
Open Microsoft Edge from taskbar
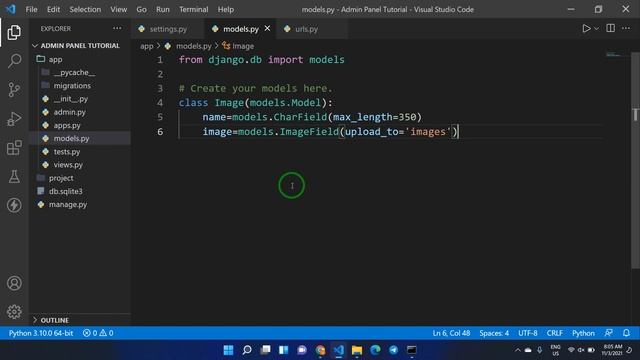tap(375, 350)
